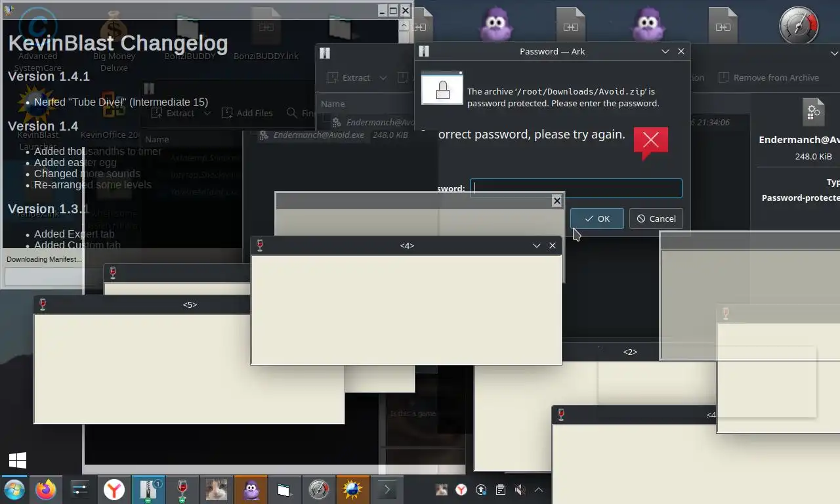The width and height of the screenshot is (840, 504).
Task: Switch to the Ark archive taskbar entry
Action: 148,490
